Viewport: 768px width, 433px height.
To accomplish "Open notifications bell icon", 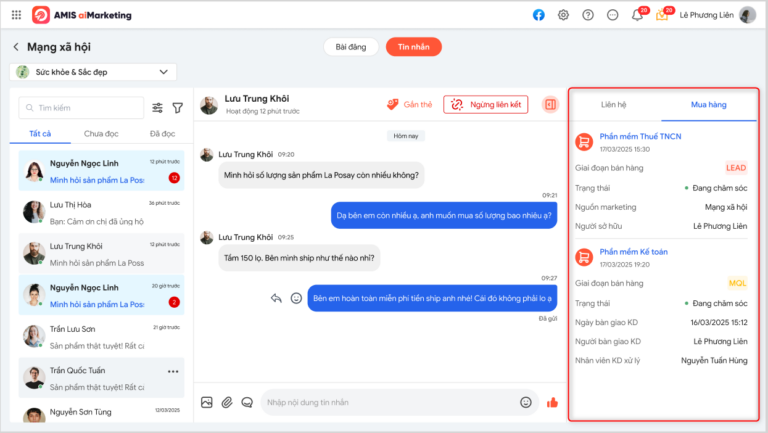I will coord(637,15).
